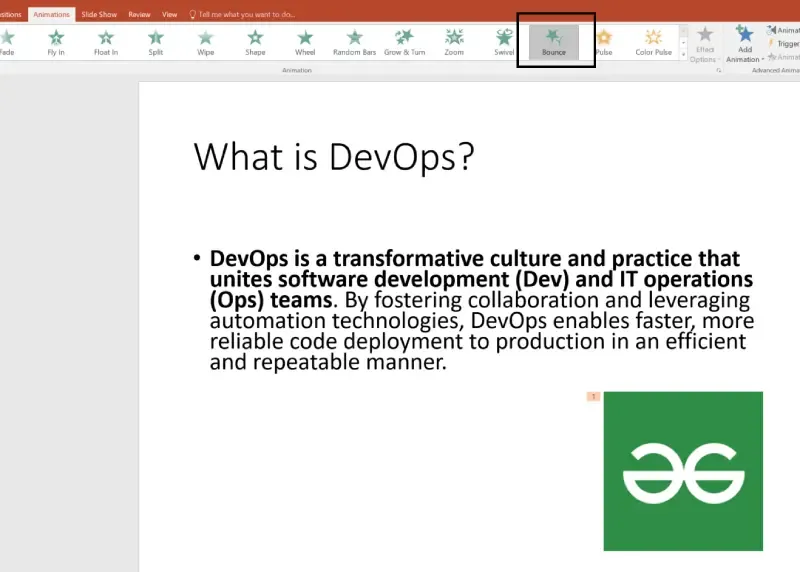Viewport: 800px width, 572px height.
Task: Select the Fade animation
Action: [x=7, y=42]
